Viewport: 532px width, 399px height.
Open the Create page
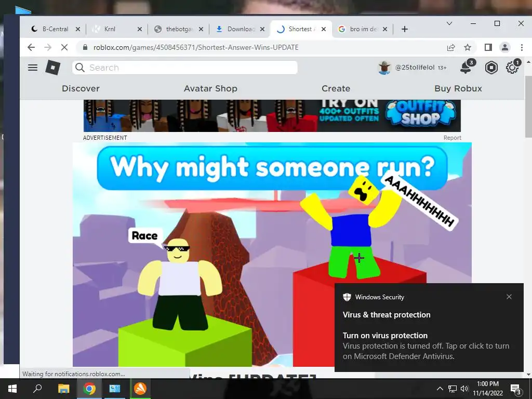(336, 88)
